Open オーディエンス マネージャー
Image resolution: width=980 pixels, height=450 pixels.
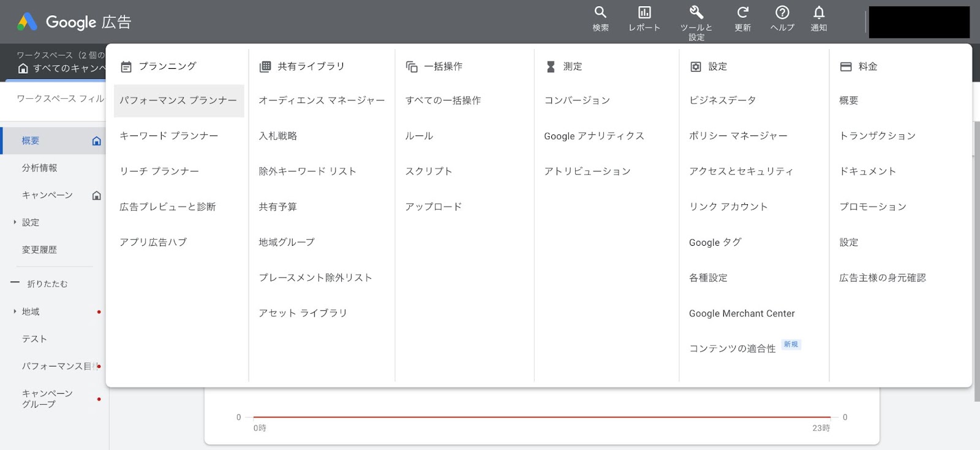tap(322, 101)
